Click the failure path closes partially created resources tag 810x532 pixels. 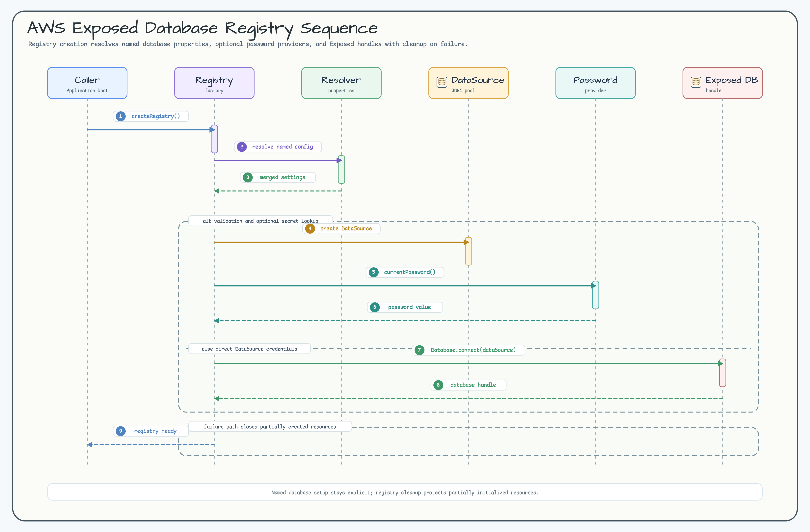[x=270, y=427]
